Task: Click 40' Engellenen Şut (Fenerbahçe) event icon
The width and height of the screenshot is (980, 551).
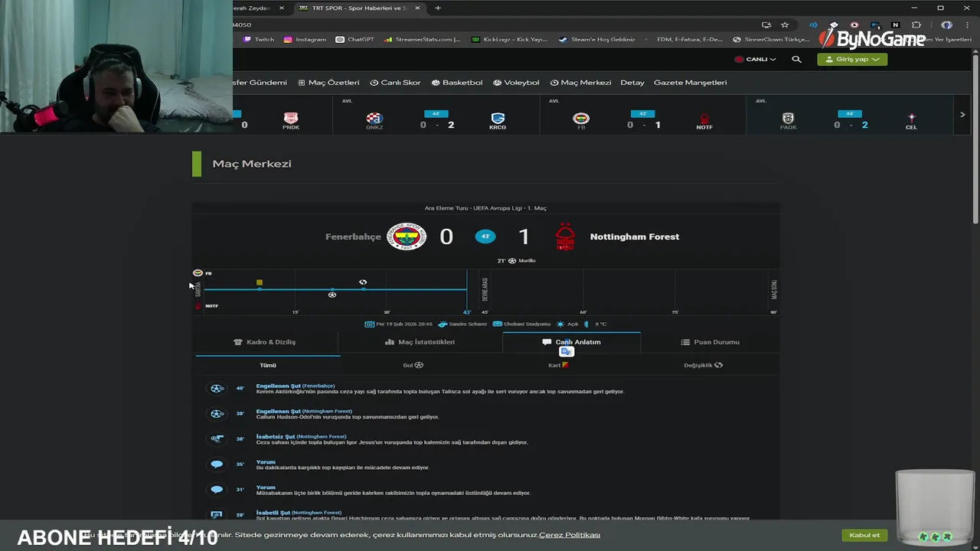Action: (217, 389)
